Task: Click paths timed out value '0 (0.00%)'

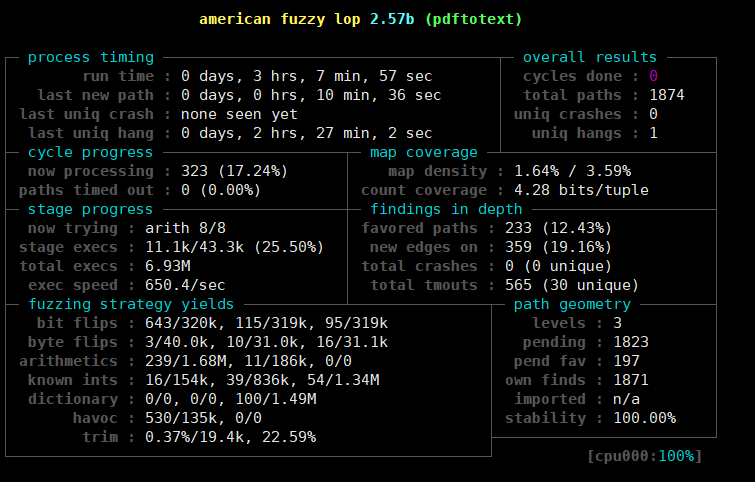Action: [221, 190]
